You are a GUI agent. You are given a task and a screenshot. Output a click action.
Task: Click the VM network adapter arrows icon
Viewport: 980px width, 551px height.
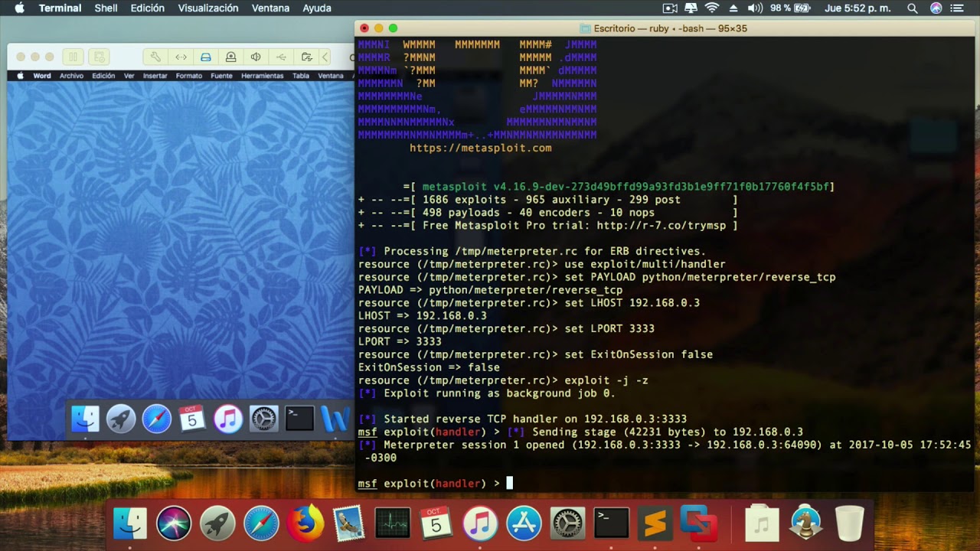pos(181,57)
